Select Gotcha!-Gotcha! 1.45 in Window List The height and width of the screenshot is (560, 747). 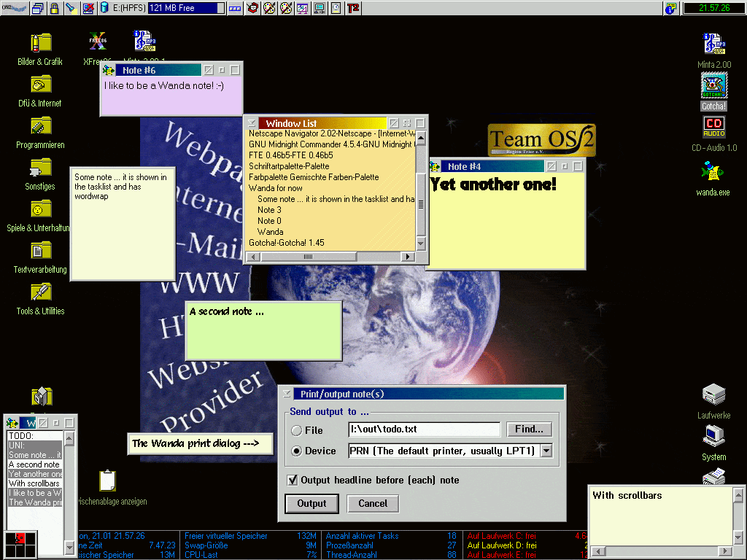(x=331, y=243)
